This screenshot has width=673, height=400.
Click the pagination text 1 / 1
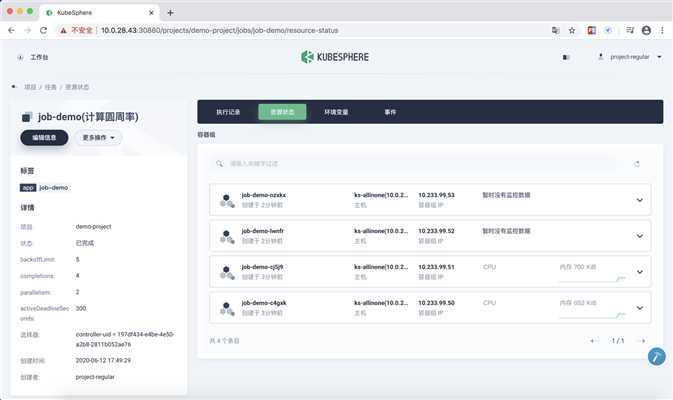pos(618,341)
